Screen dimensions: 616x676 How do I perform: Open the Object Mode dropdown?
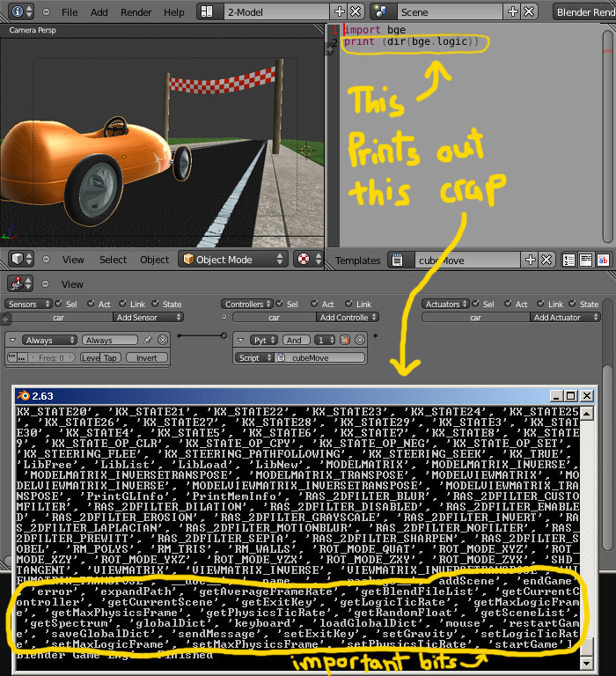point(233,259)
